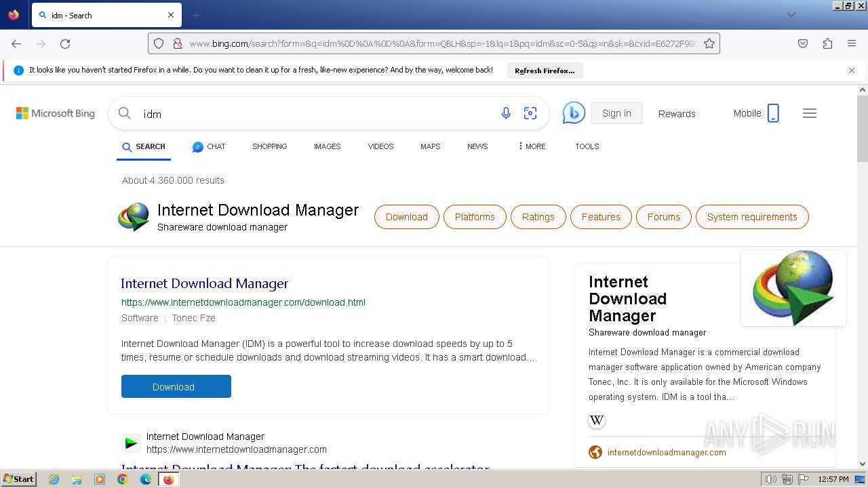This screenshot has width=868, height=488.
Task: Switch to the MAPS tab
Action: pos(430,146)
